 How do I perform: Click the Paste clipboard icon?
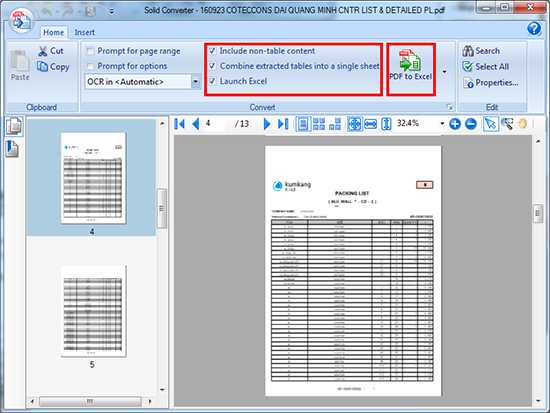coord(20,60)
